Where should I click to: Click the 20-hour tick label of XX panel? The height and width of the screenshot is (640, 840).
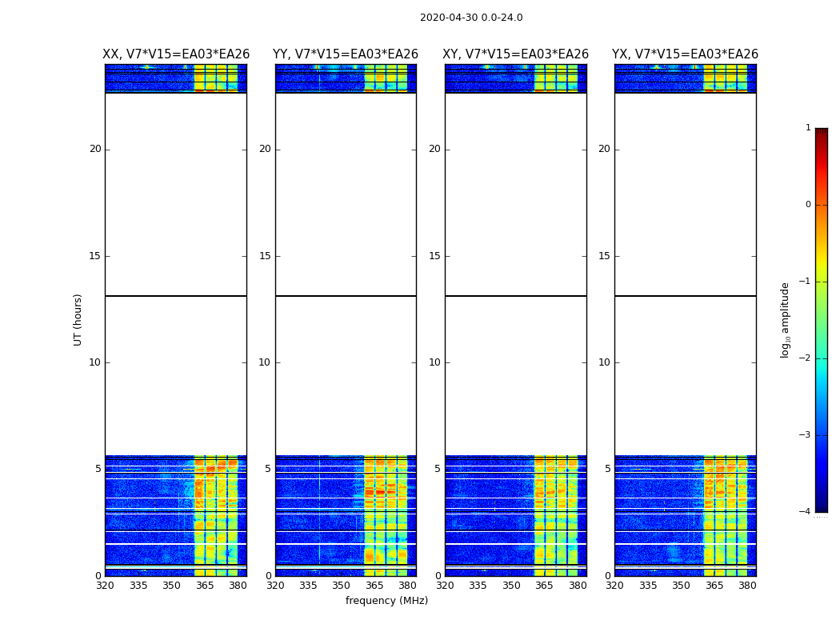(x=95, y=149)
